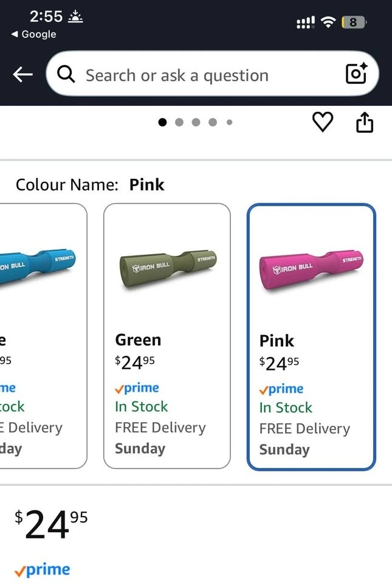The width and height of the screenshot is (392, 584).
Task: Tap the battery indicator in status bar
Action: [354, 23]
